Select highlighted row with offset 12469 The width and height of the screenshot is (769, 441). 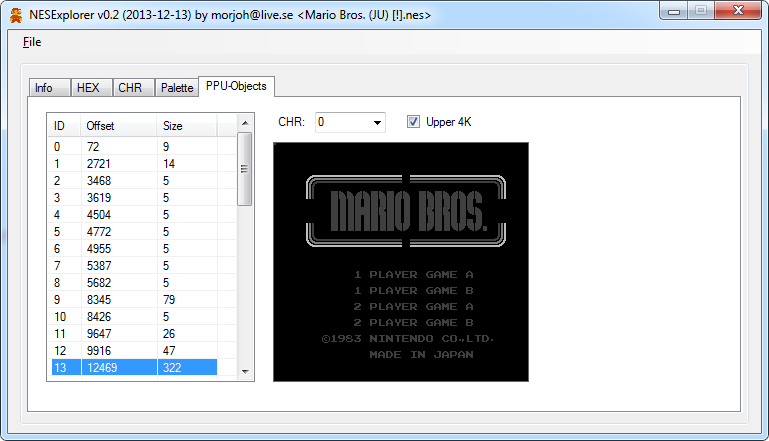[x=134, y=367]
